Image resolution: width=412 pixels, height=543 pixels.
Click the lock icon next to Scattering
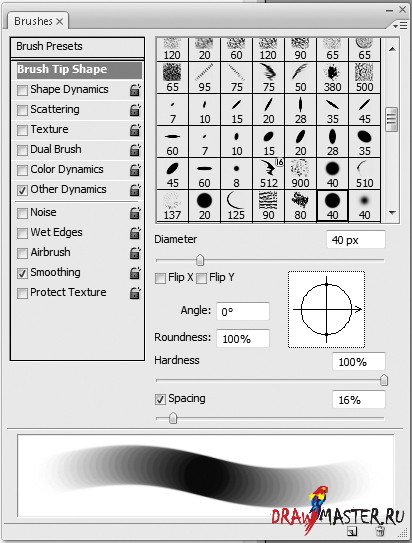pyautogui.click(x=135, y=110)
